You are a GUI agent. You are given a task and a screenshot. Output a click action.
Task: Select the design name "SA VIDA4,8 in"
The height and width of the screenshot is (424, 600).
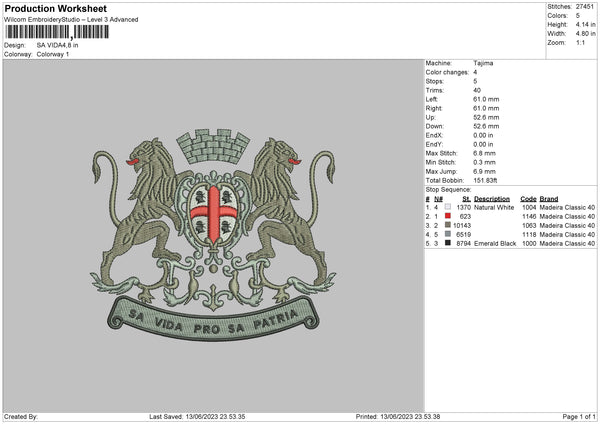coord(57,45)
